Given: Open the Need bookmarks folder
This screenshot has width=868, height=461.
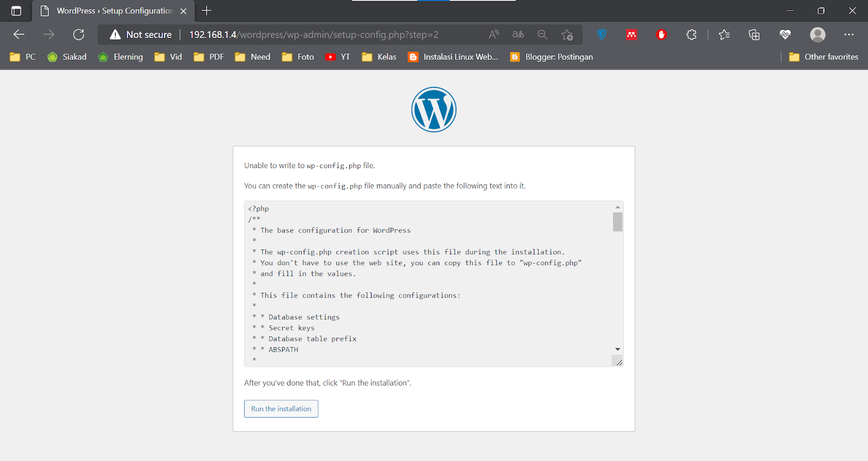Looking at the screenshot, I should 253,57.
